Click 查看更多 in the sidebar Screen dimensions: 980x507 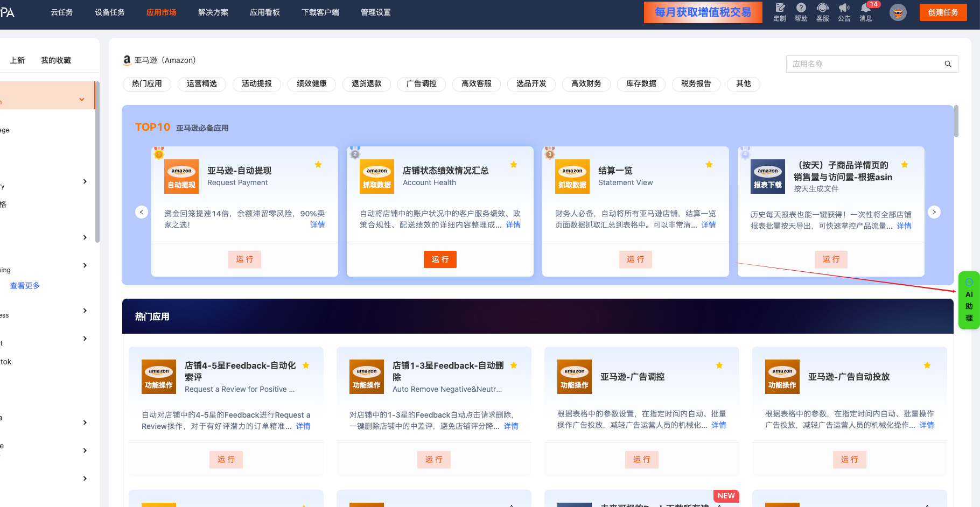(x=25, y=286)
